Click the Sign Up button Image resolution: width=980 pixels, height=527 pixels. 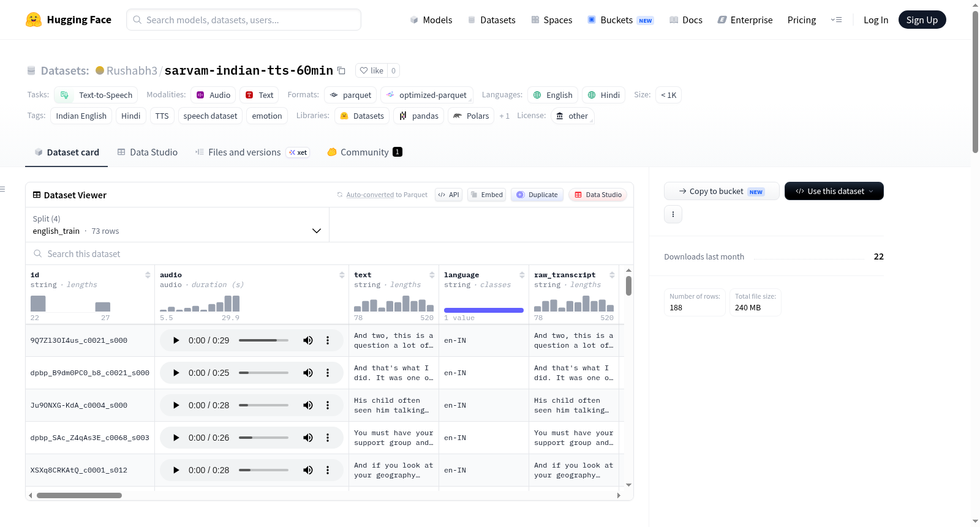pyautogui.click(x=922, y=20)
